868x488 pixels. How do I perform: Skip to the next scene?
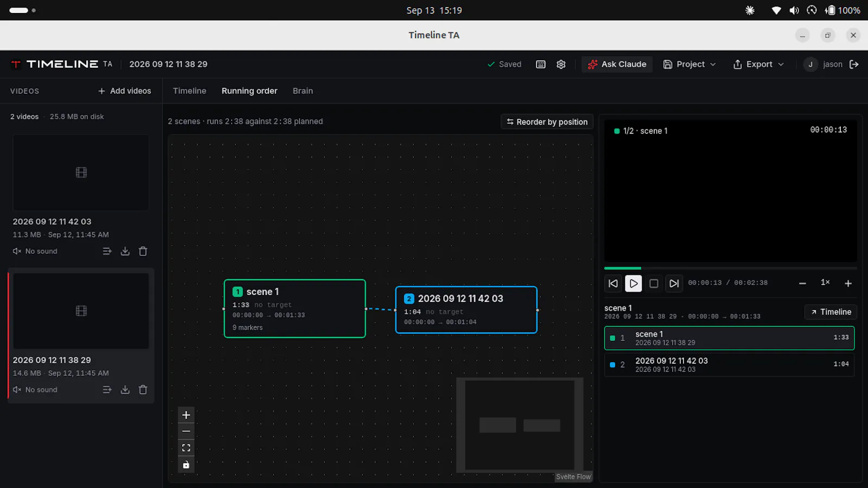[674, 283]
